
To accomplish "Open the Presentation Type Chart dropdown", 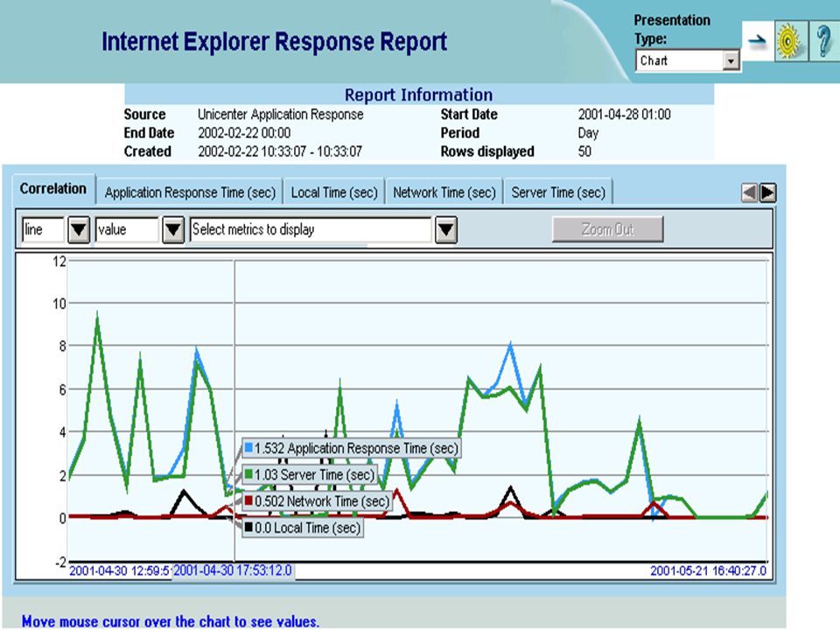I will click(688, 60).
